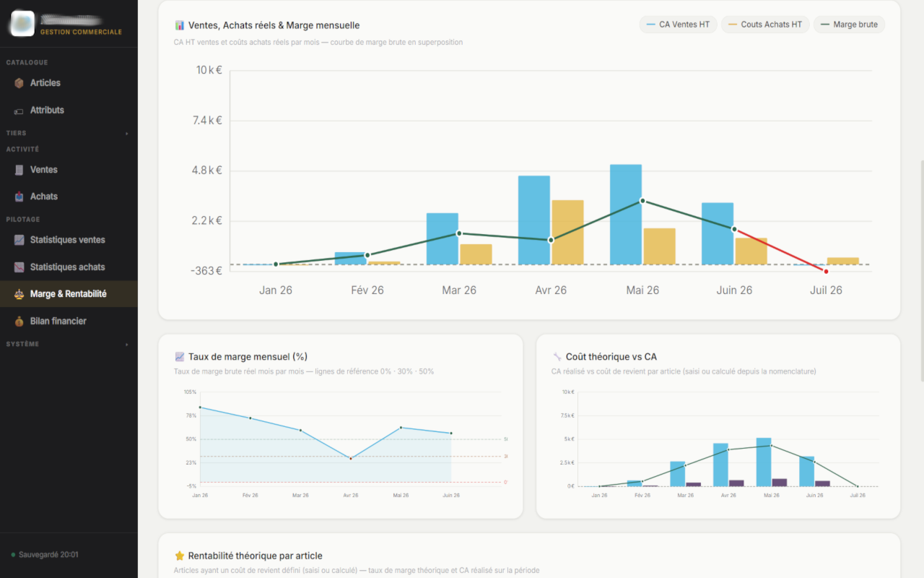Click the "7.4 k€" axis label
This screenshot has width=924, height=578.
pos(207,120)
